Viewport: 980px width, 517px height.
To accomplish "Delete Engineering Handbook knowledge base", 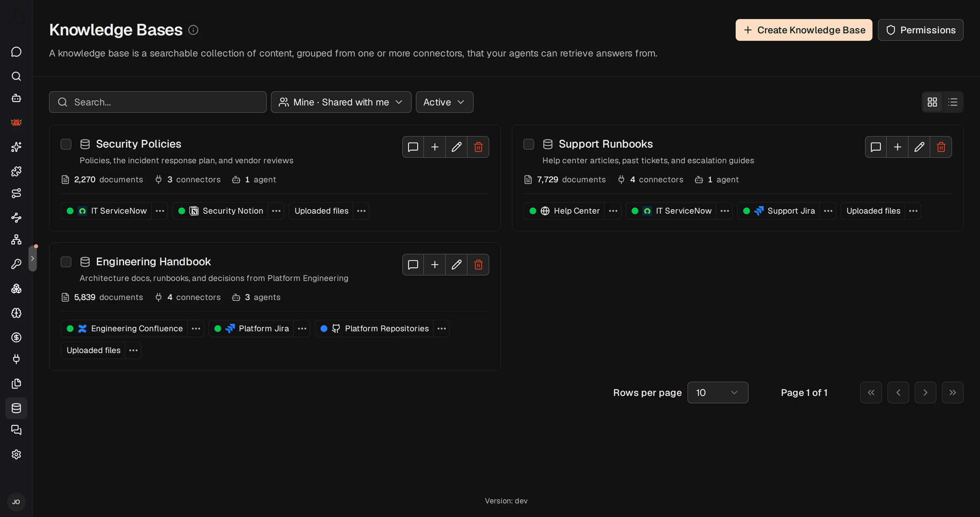I will click(x=478, y=265).
